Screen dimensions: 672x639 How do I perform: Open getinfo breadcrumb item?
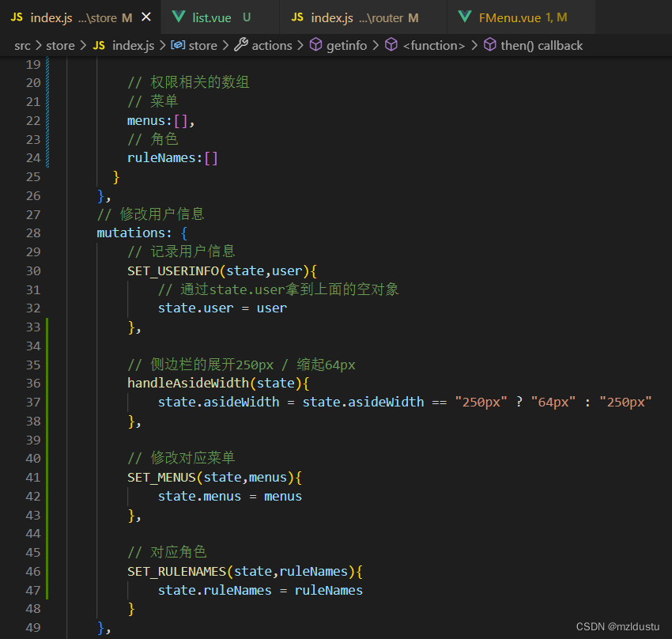tap(347, 45)
